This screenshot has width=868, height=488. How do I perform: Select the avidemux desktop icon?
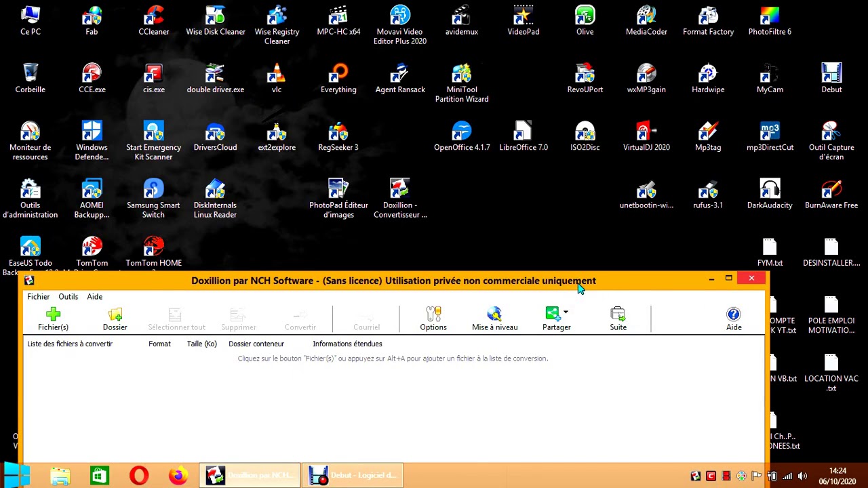462,20
